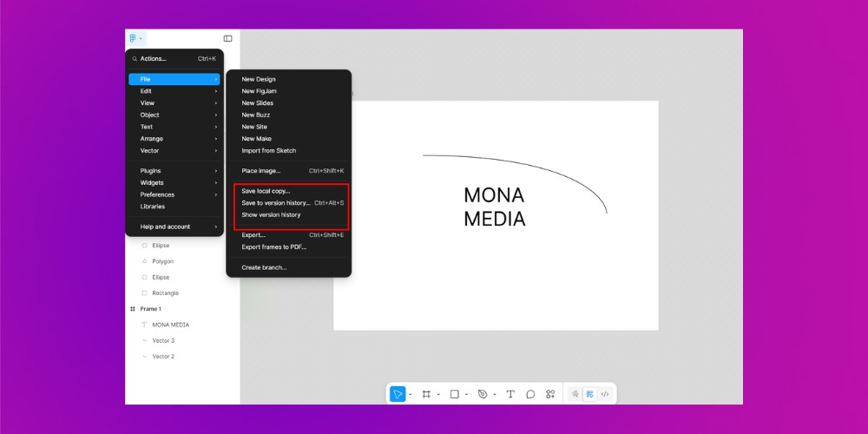Select the Rectangle shape tool
This screenshot has height=434, width=868.
tap(455, 394)
